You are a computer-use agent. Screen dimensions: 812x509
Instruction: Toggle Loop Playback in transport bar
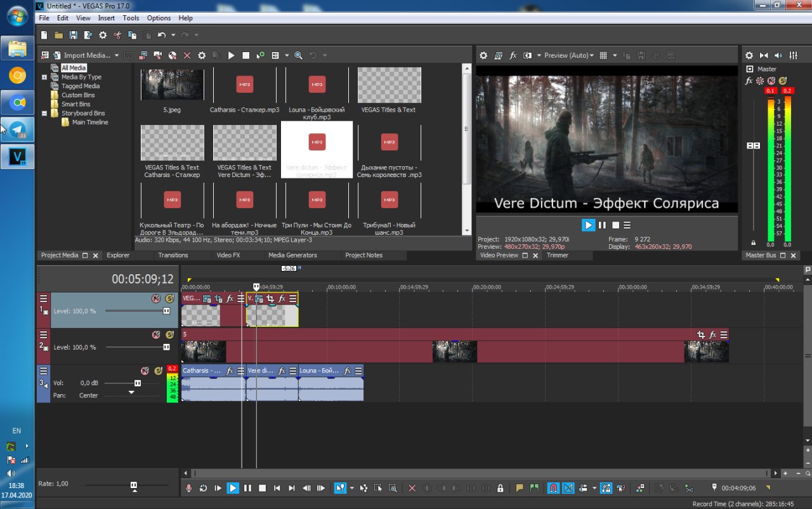(x=203, y=488)
